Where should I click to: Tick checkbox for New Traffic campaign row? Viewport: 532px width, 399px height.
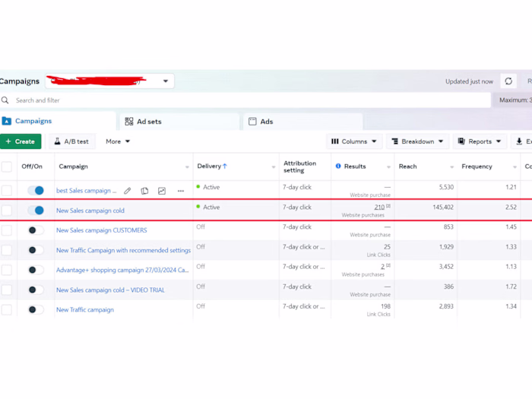[6, 309]
